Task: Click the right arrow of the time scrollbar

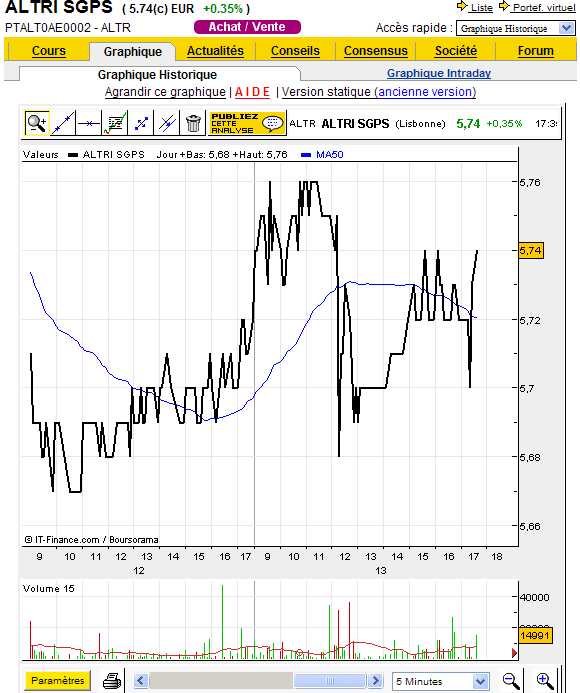Action: coord(375,681)
